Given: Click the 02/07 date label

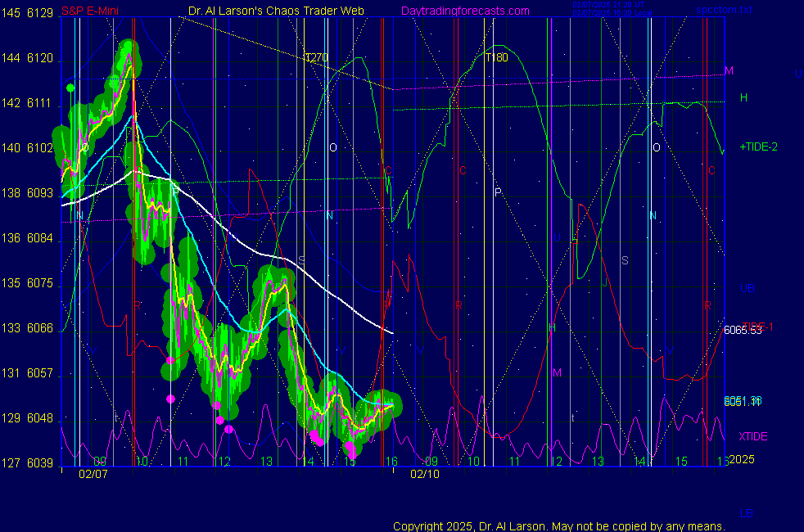Looking at the screenshot, I should point(93,474).
